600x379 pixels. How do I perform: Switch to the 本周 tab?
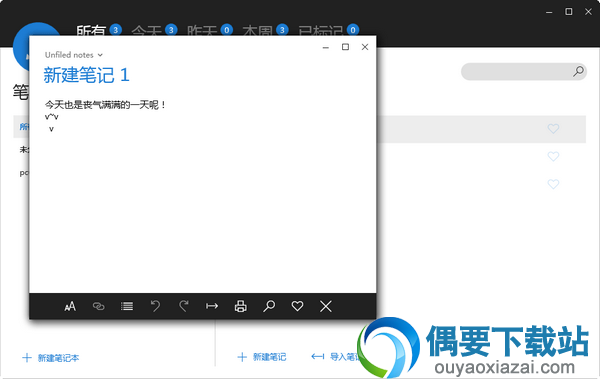pyautogui.click(x=266, y=30)
